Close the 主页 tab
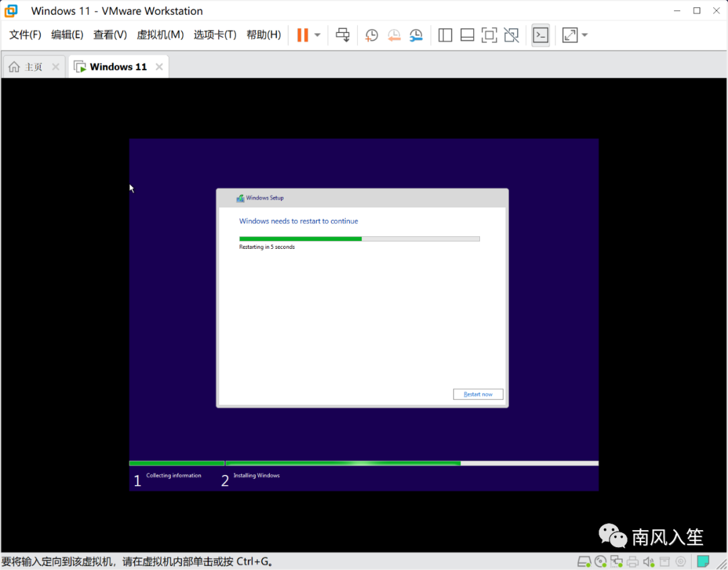 click(x=56, y=67)
